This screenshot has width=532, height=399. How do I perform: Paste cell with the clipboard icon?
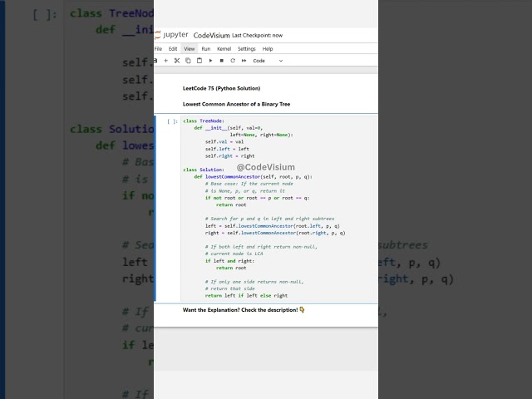(199, 61)
